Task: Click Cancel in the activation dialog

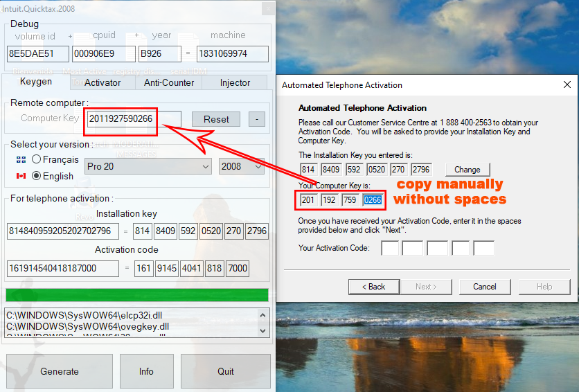Action: click(x=485, y=287)
